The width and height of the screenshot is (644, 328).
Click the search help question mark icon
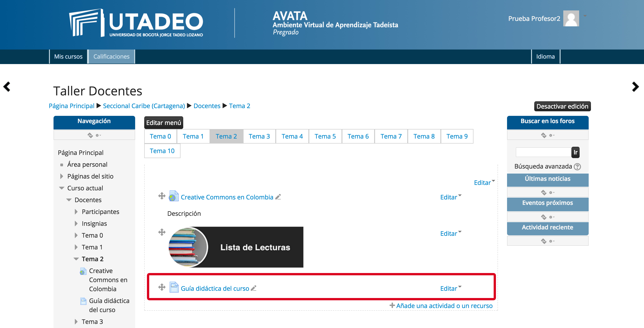click(577, 166)
